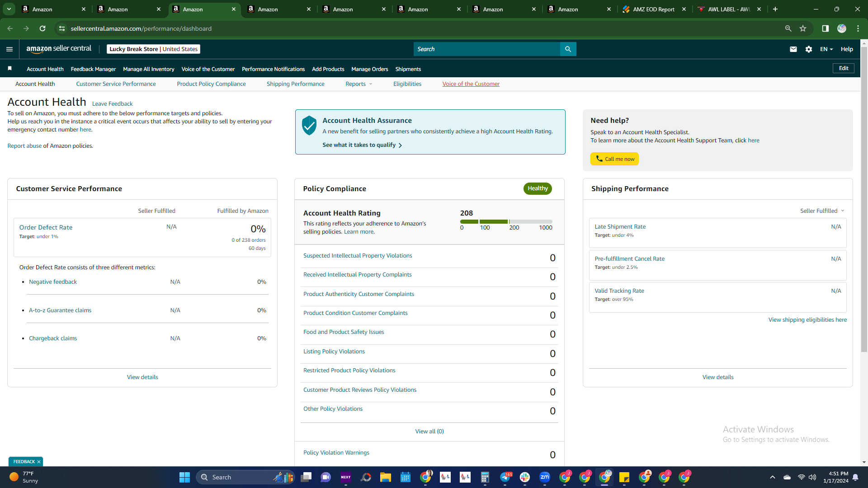
Task: Open Late Shipment Rate link
Action: pyautogui.click(x=620, y=227)
